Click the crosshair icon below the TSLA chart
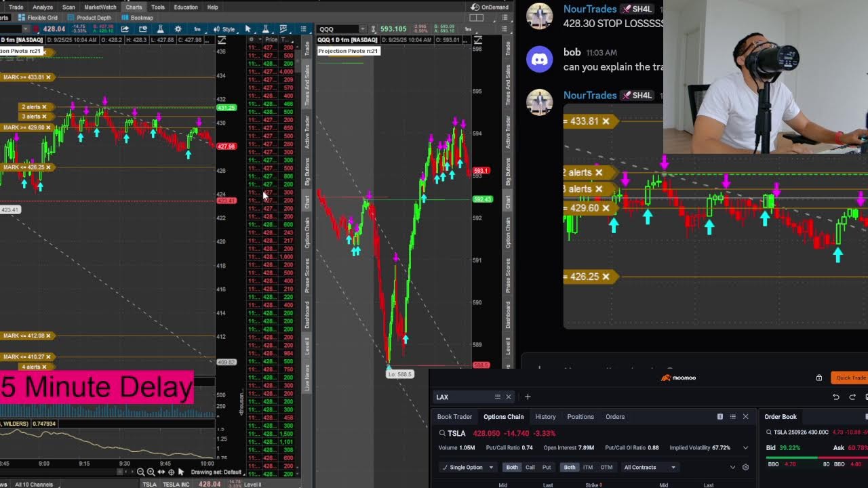Image resolution: width=868 pixels, height=488 pixels. pos(171,472)
